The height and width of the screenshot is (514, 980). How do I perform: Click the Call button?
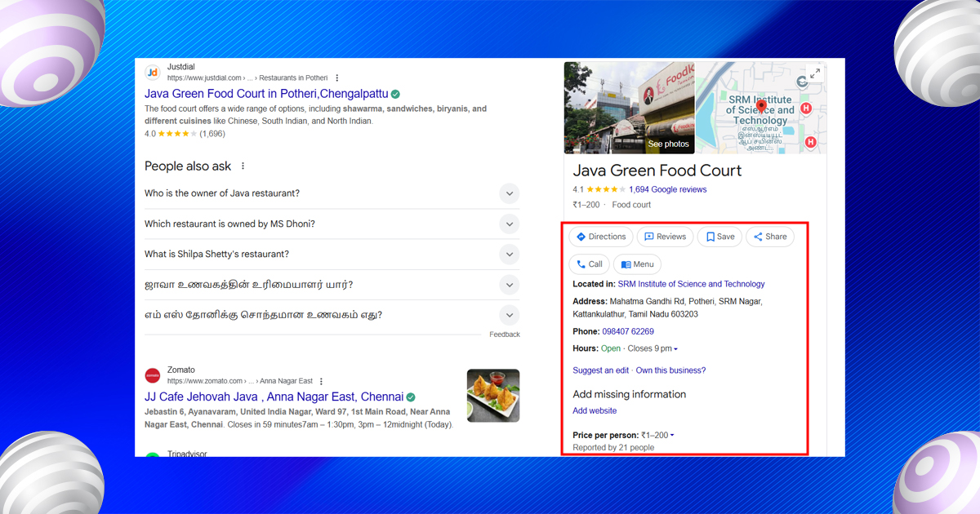pyautogui.click(x=589, y=264)
